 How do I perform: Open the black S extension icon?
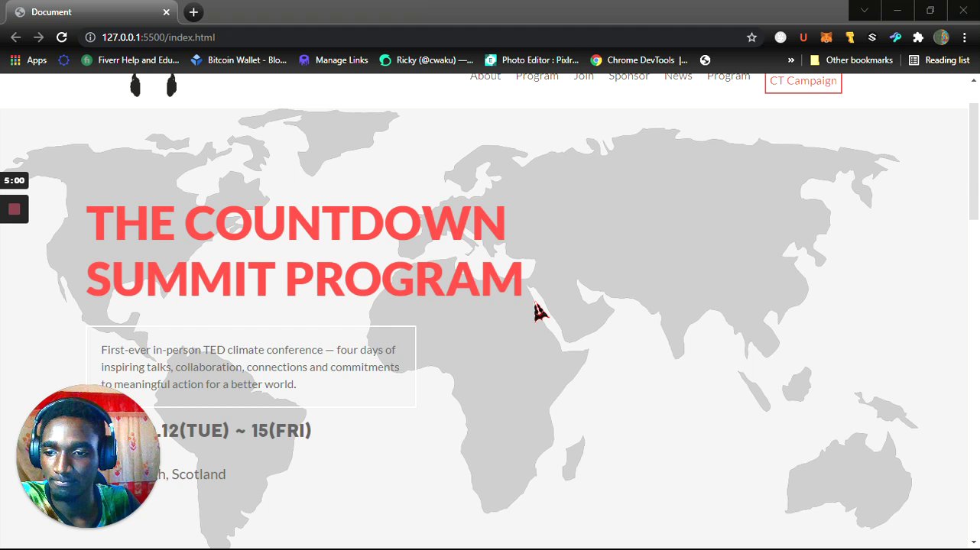(872, 37)
